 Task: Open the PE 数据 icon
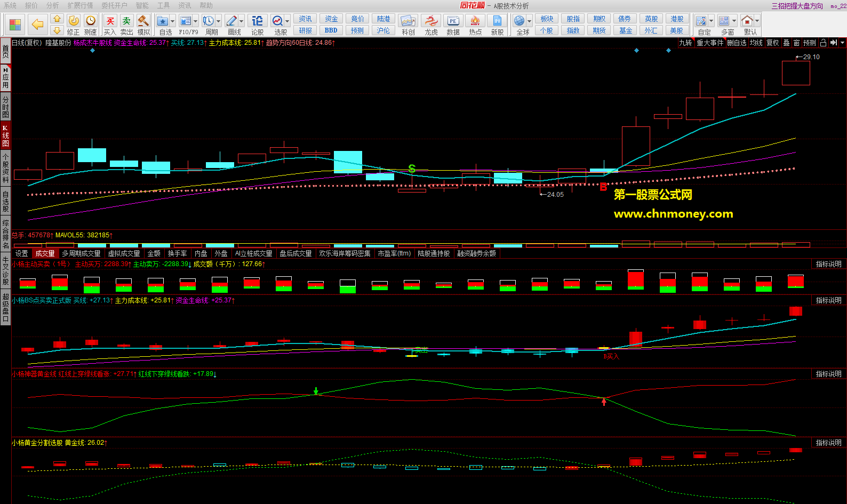453,21
